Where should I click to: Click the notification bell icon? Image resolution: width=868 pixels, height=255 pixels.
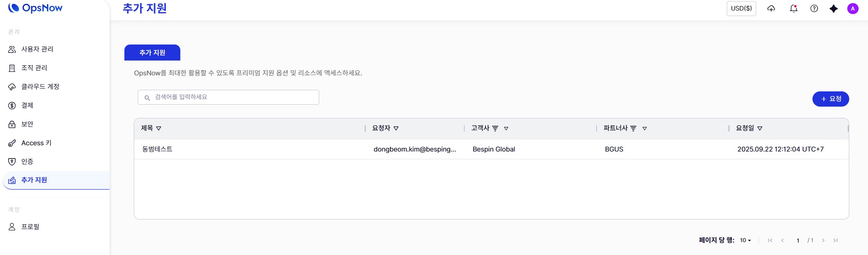pyautogui.click(x=793, y=9)
